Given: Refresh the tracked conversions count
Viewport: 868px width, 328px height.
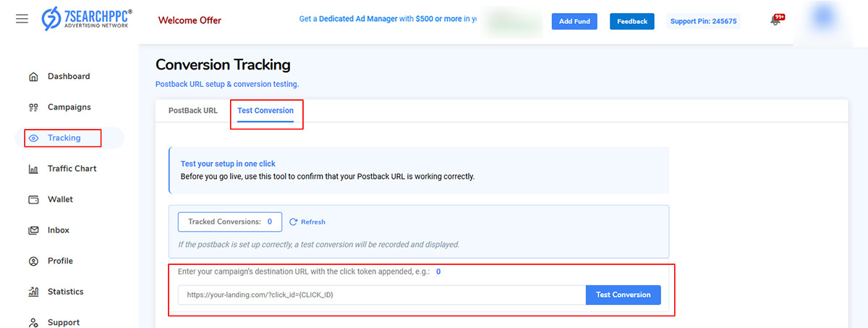Looking at the screenshot, I should pyautogui.click(x=307, y=222).
